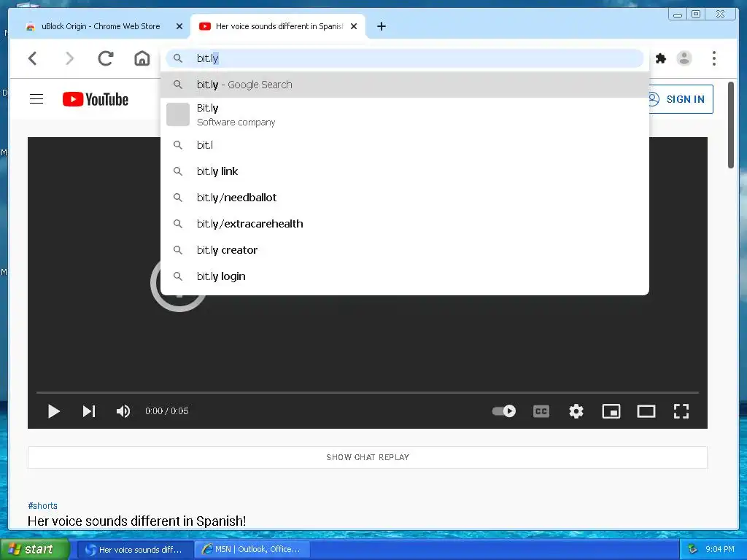Choose the bit.ly - Google Search suggestion
Image resolution: width=747 pixels, height=560 pixels.
[x=404, y=85]
